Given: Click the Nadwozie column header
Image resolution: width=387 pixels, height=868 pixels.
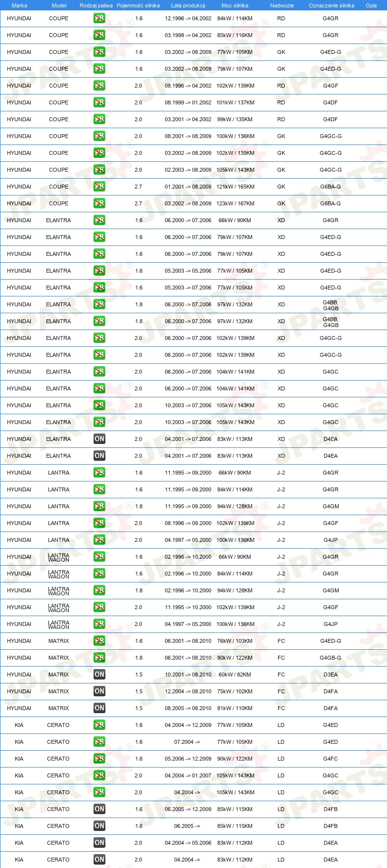Looking at the screenshot, I should (282, 5).
